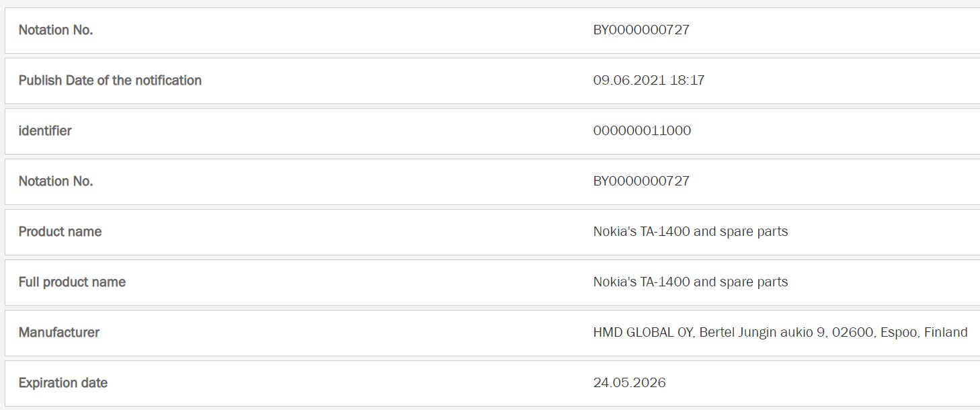This screenshot has width=980, height=410.
Task: Click the Notation No. label below identifier
Action: tap(56, 181)
